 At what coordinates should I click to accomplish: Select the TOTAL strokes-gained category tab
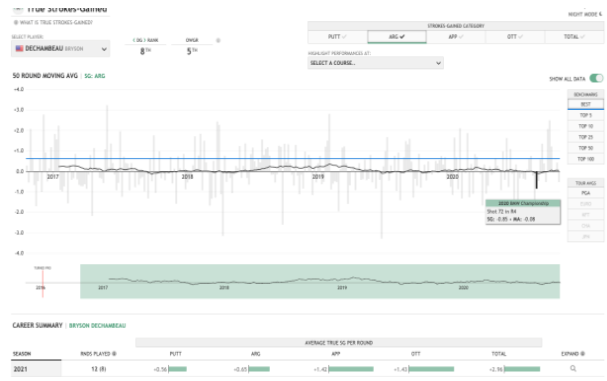(574, 37)
